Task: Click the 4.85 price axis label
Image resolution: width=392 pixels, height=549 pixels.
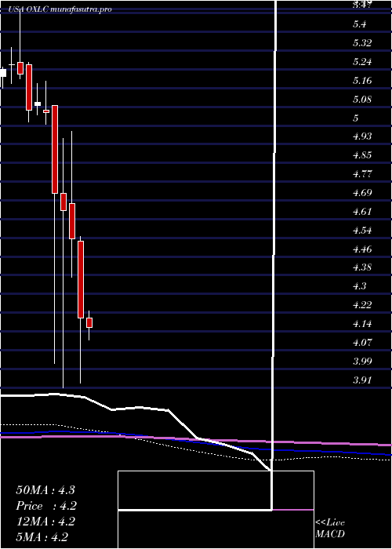Action: click(x=362, y=155)
